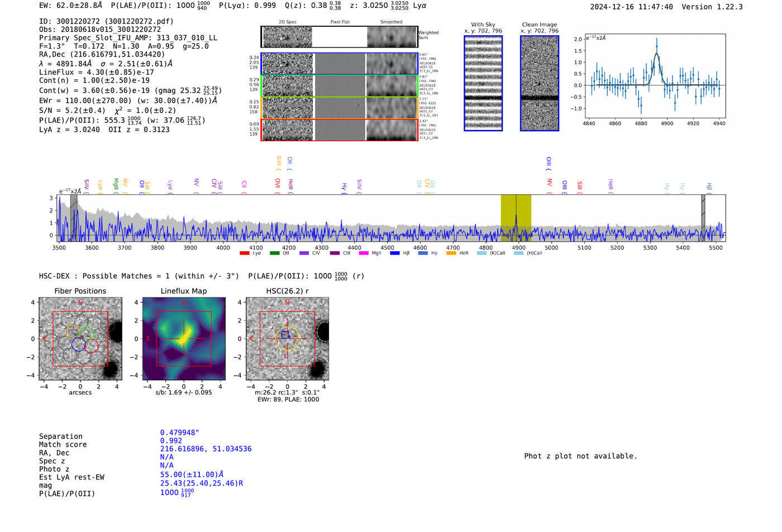
Task: Click the gray hatched band near 3550 Å
Action: [74, 218]
